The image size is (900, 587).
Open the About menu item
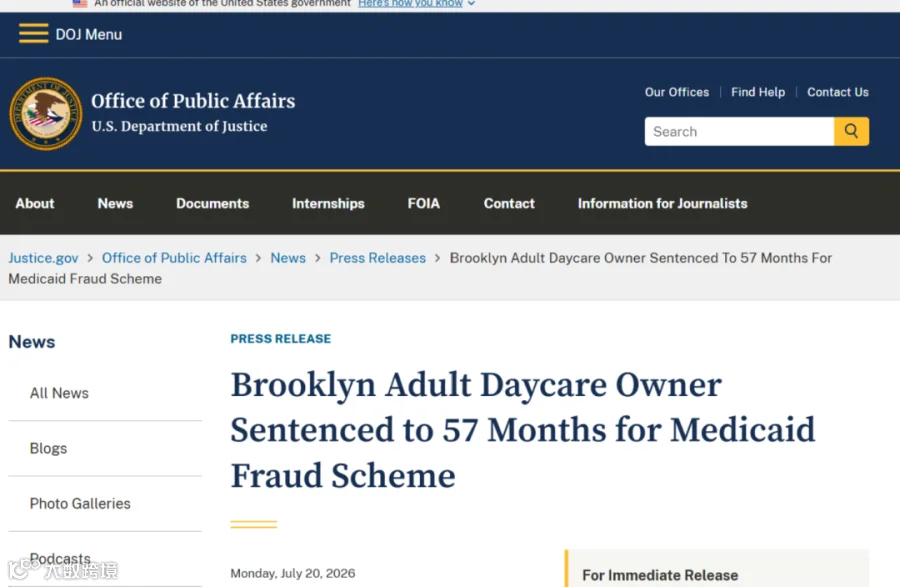34,203
